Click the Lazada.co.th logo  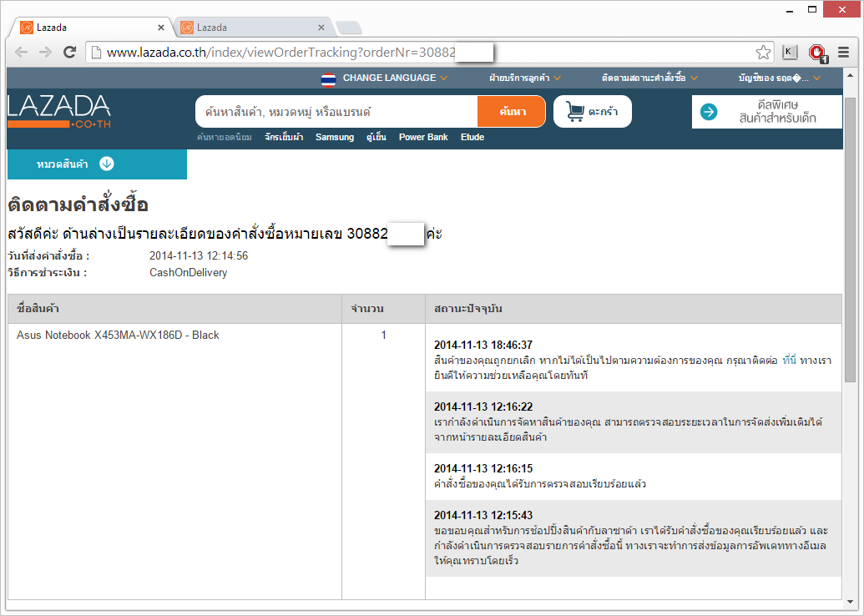tap(59, 112)
